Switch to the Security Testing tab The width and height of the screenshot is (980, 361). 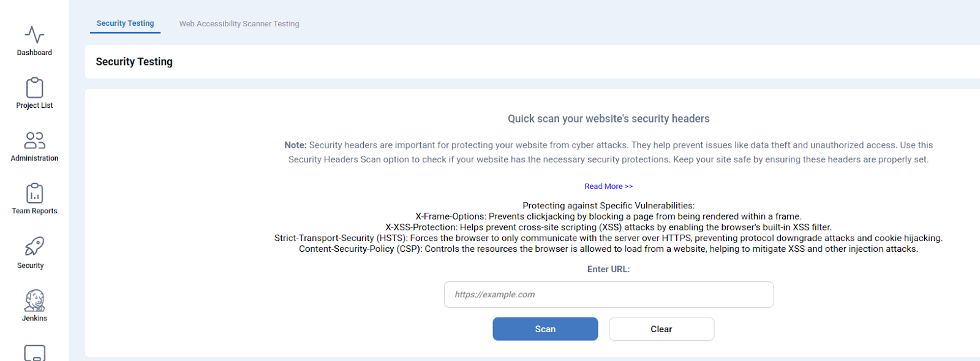[125, 23]
